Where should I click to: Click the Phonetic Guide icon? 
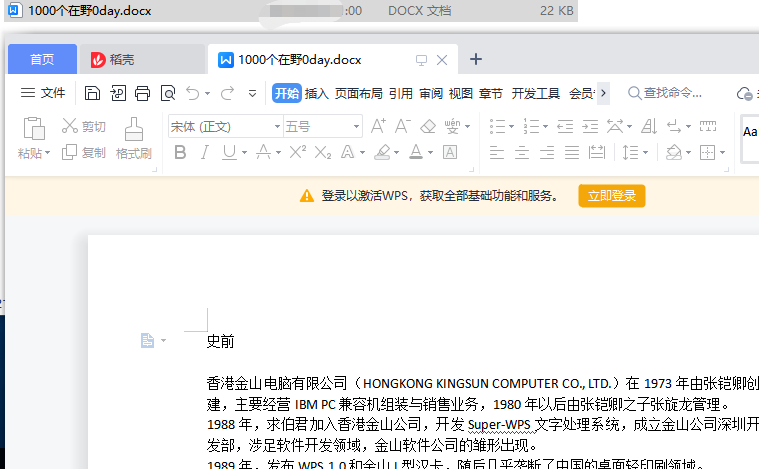point(452,126)
